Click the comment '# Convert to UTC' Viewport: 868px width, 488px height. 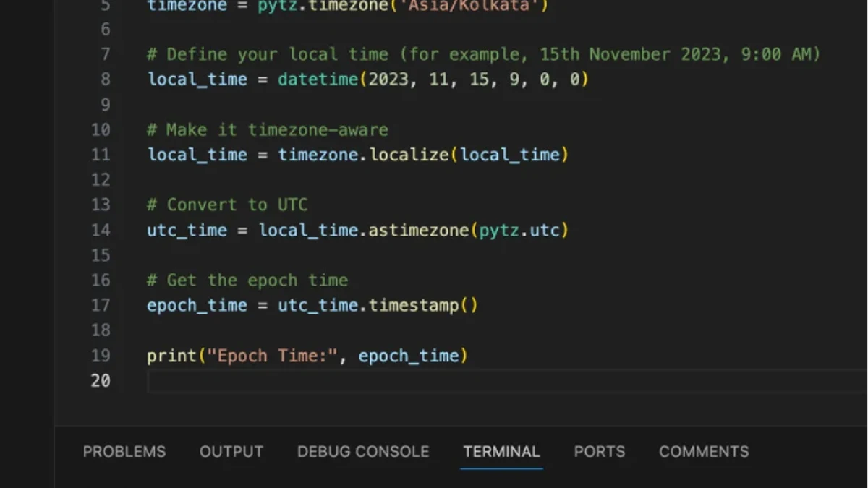coord(227,205)
